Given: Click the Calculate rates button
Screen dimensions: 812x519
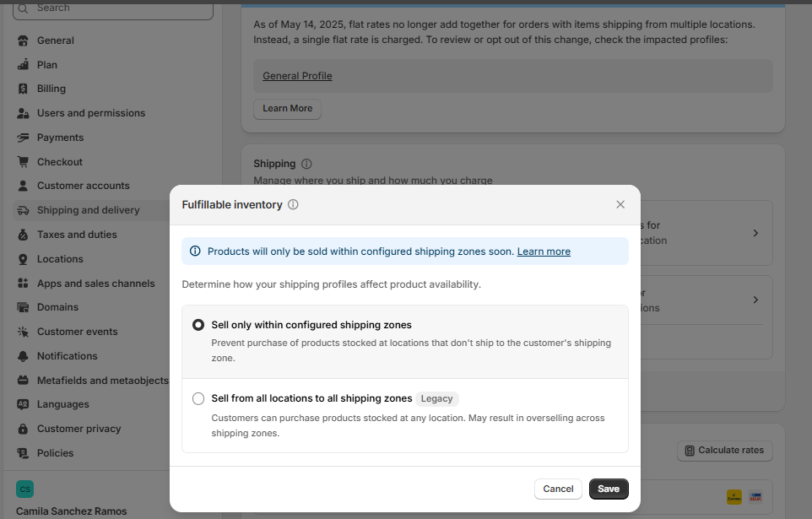Looking at the screenshot, I should click(x=725, y=451).
